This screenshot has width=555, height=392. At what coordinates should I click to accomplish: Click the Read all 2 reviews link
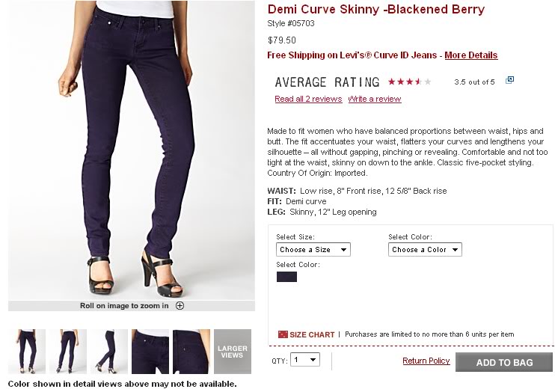click(308, 99)
